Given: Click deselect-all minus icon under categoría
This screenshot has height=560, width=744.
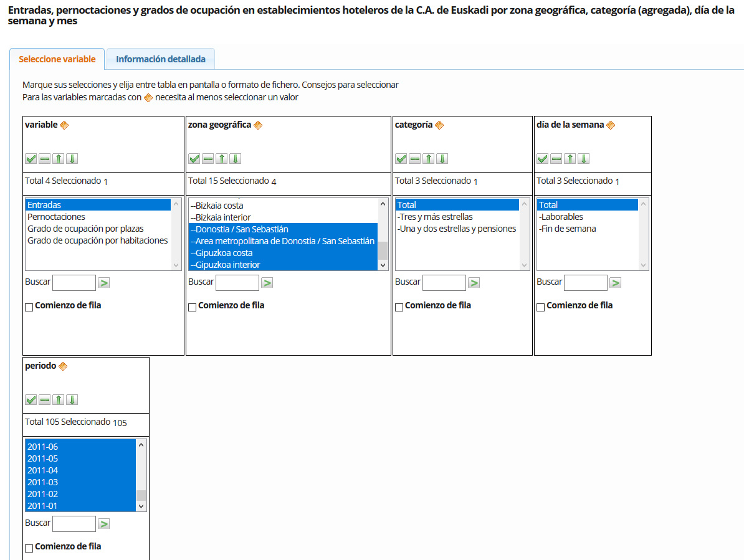Looking at the screenshot, I should tap(414, 159).
